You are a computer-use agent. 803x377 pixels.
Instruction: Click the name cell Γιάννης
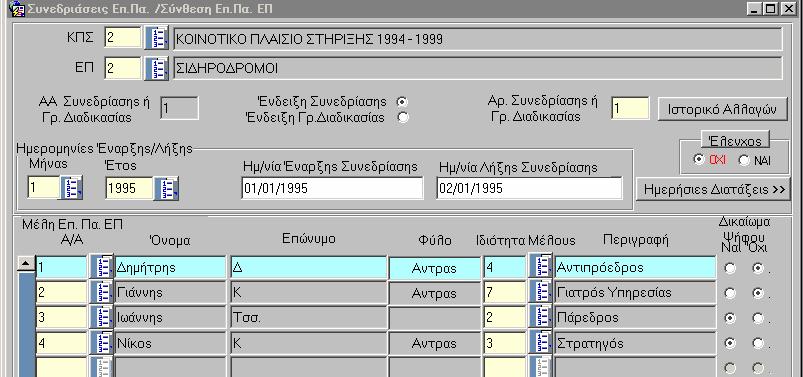coord(170,292)
